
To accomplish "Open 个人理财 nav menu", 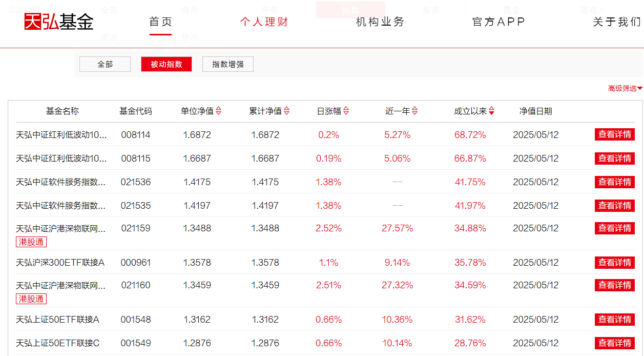I will pos(264,22).
